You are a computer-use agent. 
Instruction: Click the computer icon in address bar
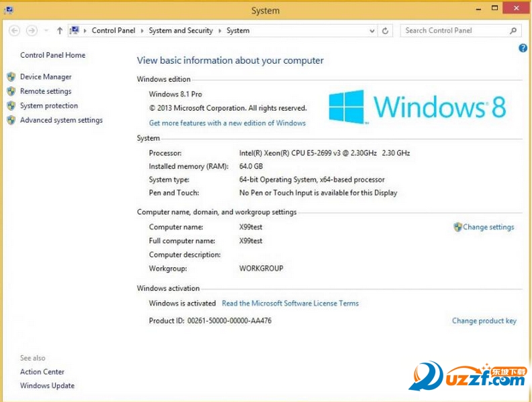pos(75,30)
